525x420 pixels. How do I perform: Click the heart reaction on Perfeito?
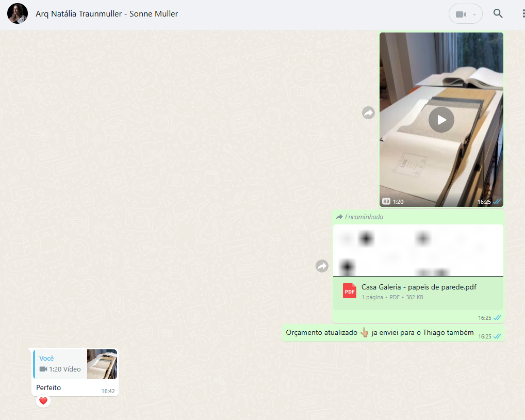[43, 401]
